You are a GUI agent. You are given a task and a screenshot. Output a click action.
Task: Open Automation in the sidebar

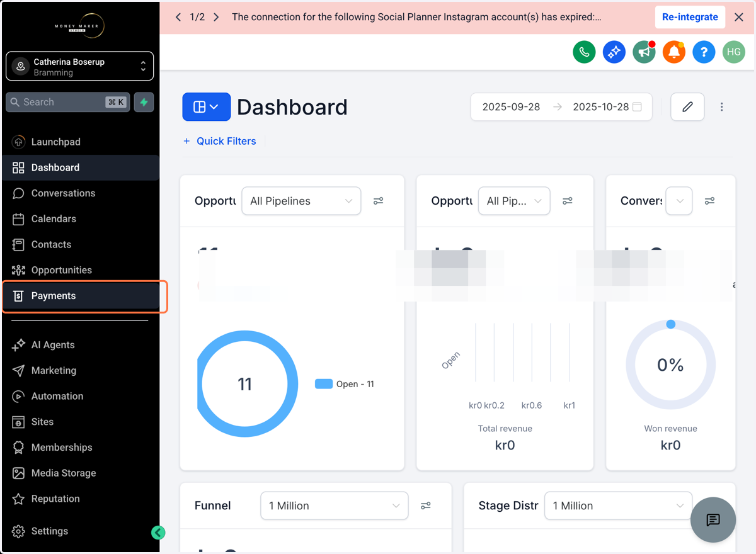[x=79, y=396]
